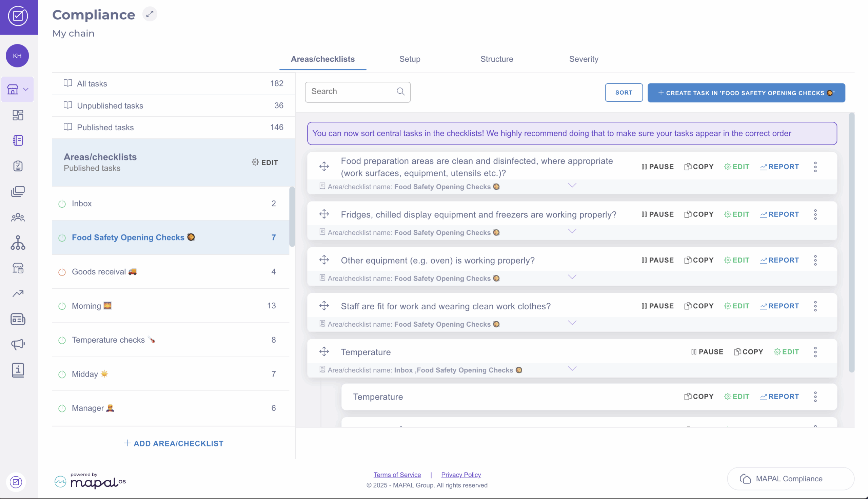Open the people group sidebar icon
868x499 pixels.
(18, 217)
